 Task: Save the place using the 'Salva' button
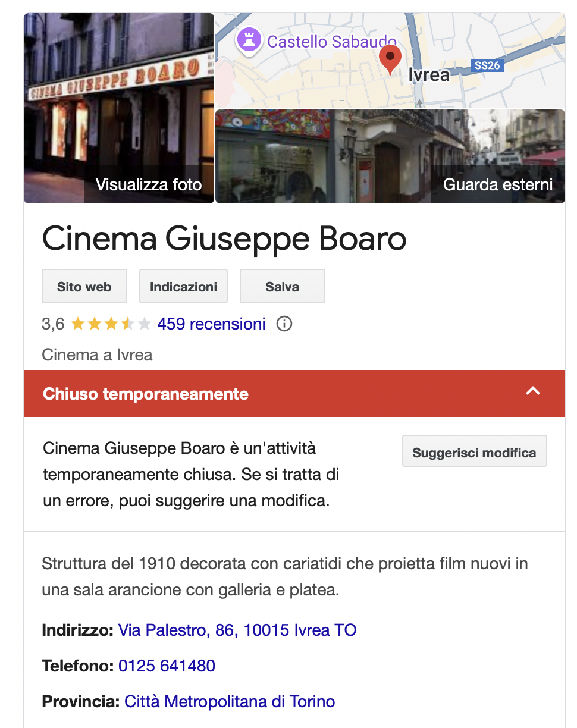[282, 287]
